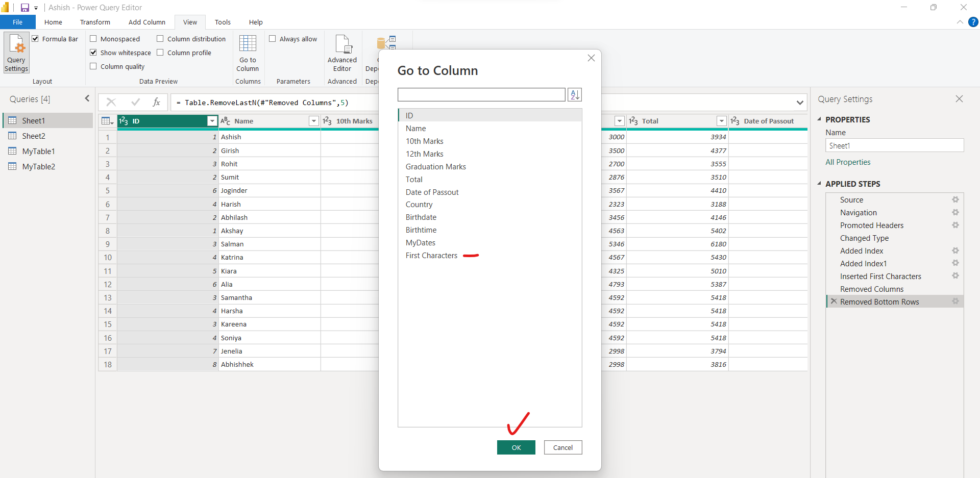Click the save icon in title bar
This screenshot has height=478, width=980.
[x=24, y=8]
